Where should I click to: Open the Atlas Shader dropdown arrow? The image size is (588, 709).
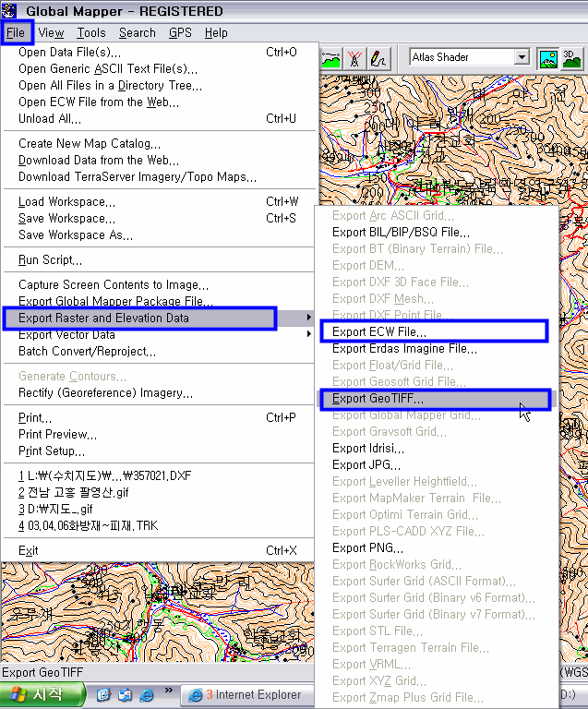point(522,57)
